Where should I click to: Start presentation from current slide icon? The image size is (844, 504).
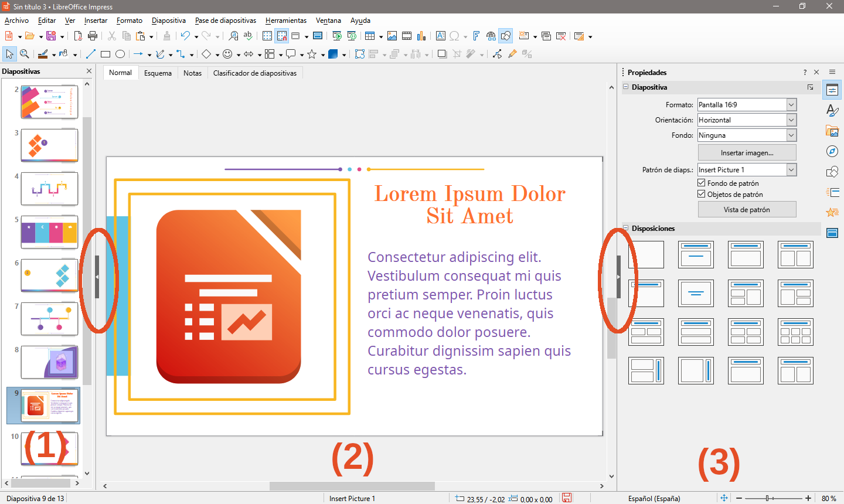352,36
